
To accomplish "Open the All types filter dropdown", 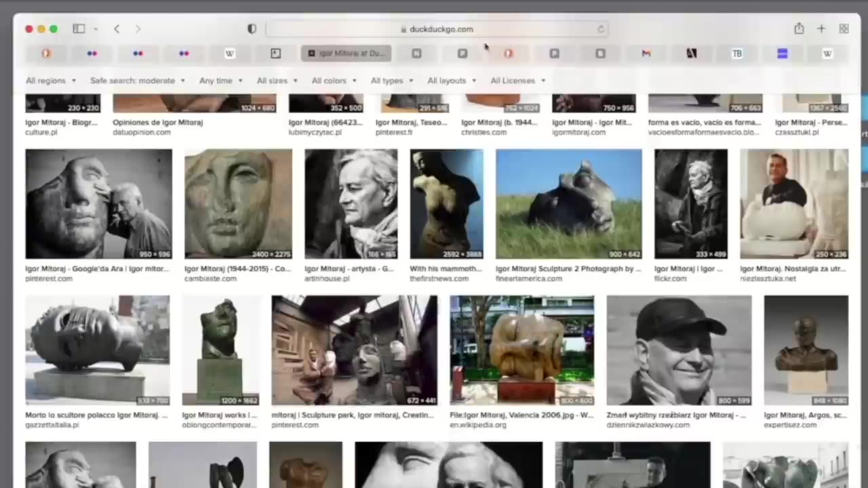I will pyautogui.click(x=392, y=80).
